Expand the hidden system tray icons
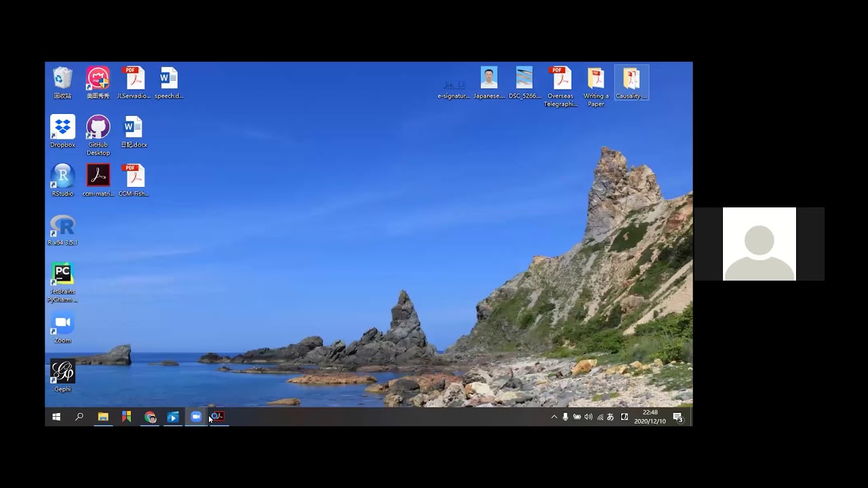868x488 pixels. click(x=554, y=417)
